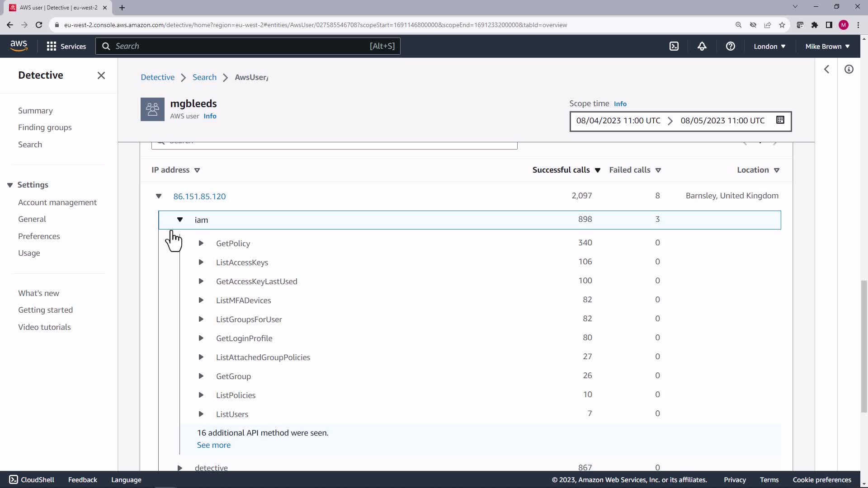Screen dimensions: 868x488
Task: Open the London region dropdown
Action: click(769, 46)
